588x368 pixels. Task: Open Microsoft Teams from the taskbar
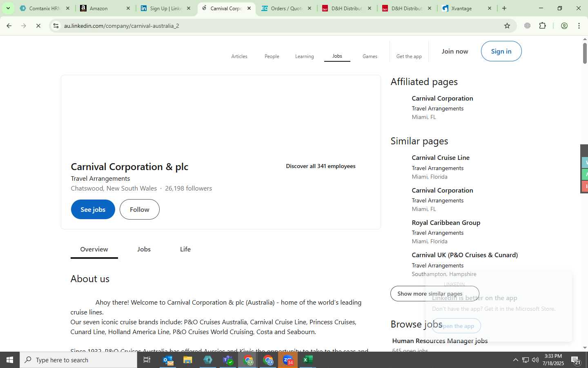(x=228, y=360)
